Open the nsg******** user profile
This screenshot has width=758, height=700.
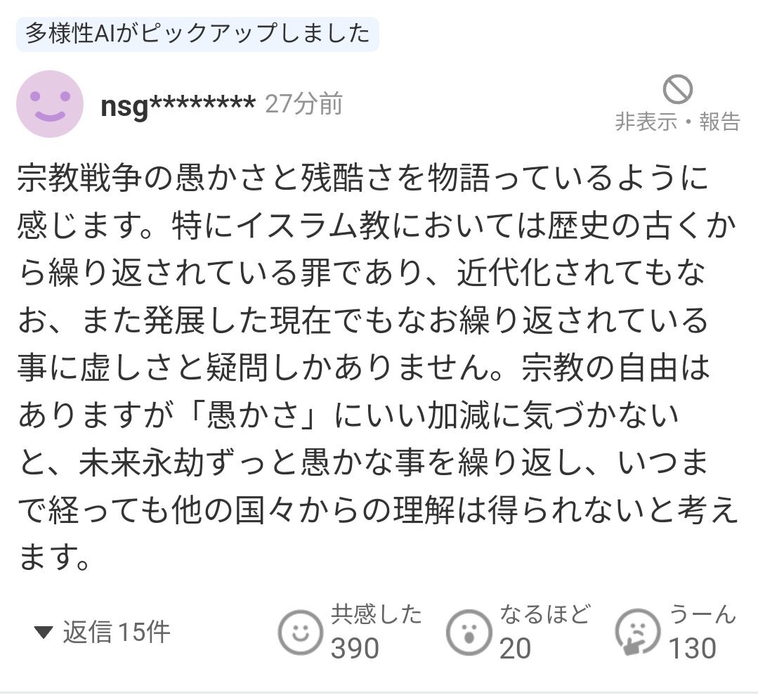click(x=178, y=105)
